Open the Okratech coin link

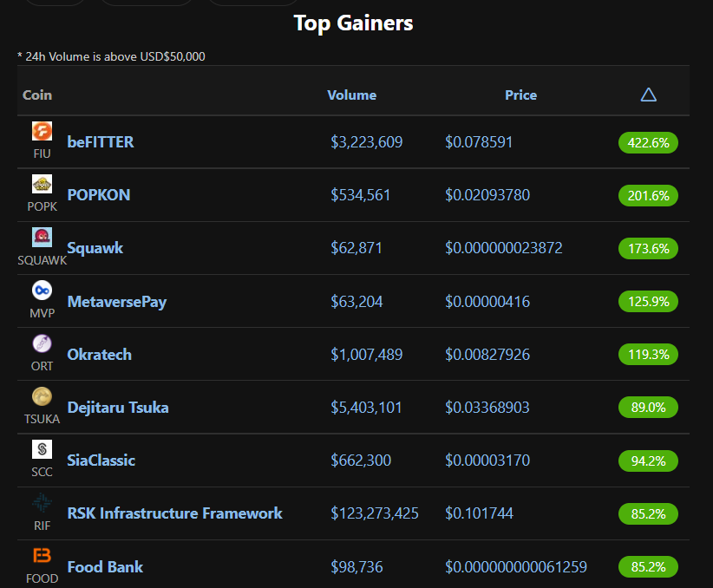pyautogui.click(x=100, y=354)
